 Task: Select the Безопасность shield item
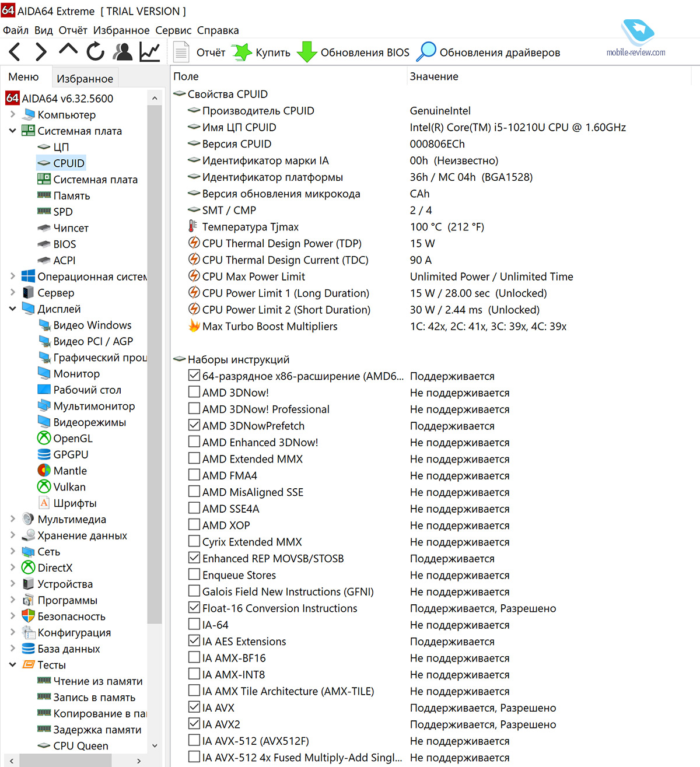(x=71, y=616)
